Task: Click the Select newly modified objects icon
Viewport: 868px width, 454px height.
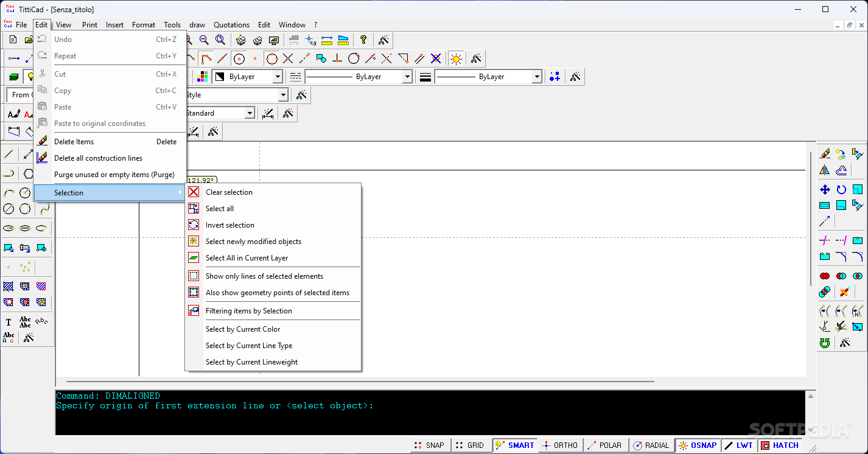Action: point(194,241)
